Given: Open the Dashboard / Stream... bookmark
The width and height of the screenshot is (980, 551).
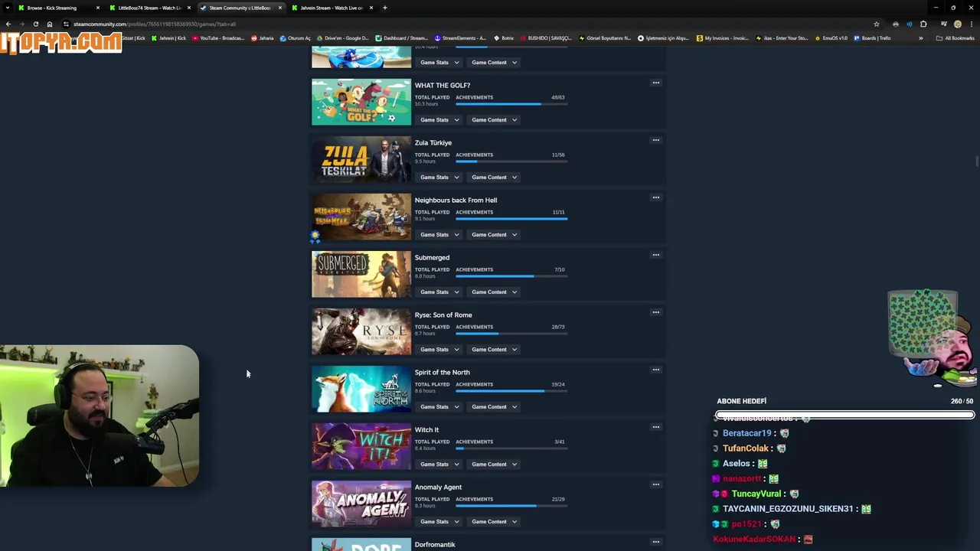Looking at the screenshot, I should point(401,38).
